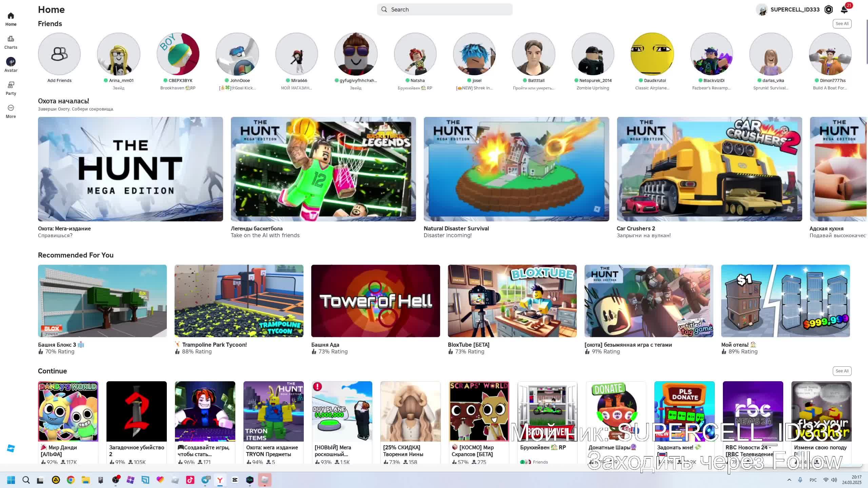Open friend Daudkrutoi's avatar
This screenshot has width=868, height=488.
pos(652,54)
